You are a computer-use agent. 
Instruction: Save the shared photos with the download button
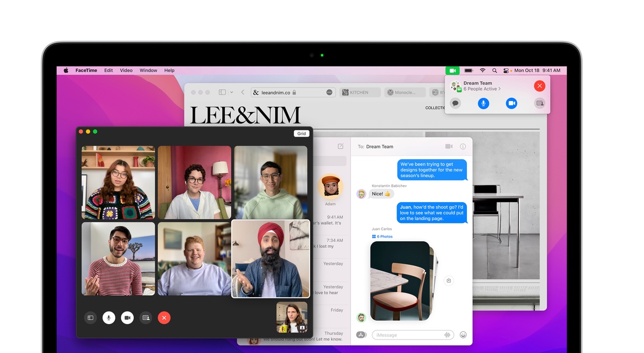click(449, 280)
